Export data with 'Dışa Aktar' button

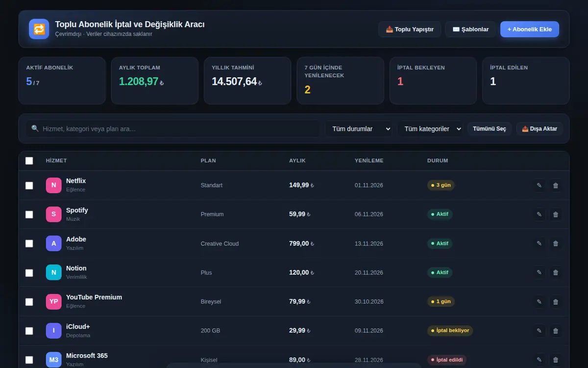pos(539,129)
